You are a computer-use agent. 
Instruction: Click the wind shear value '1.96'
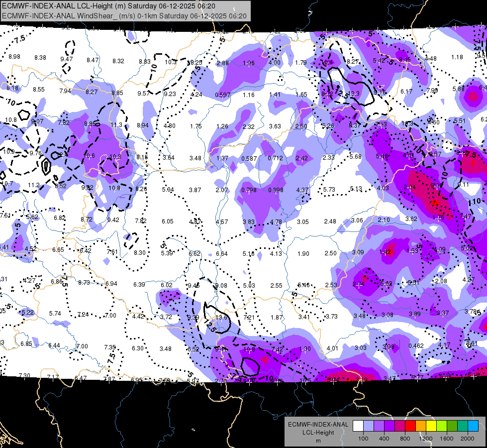coord(248,63)
